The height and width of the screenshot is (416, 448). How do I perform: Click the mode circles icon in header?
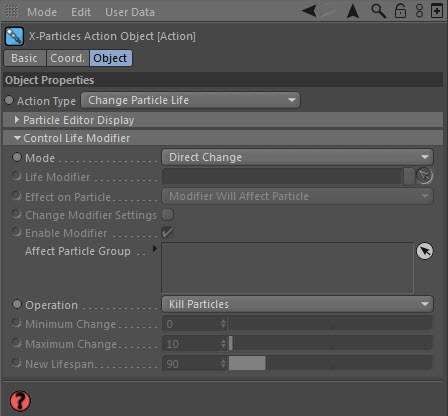pyautogui.click(x=419, y=11)
